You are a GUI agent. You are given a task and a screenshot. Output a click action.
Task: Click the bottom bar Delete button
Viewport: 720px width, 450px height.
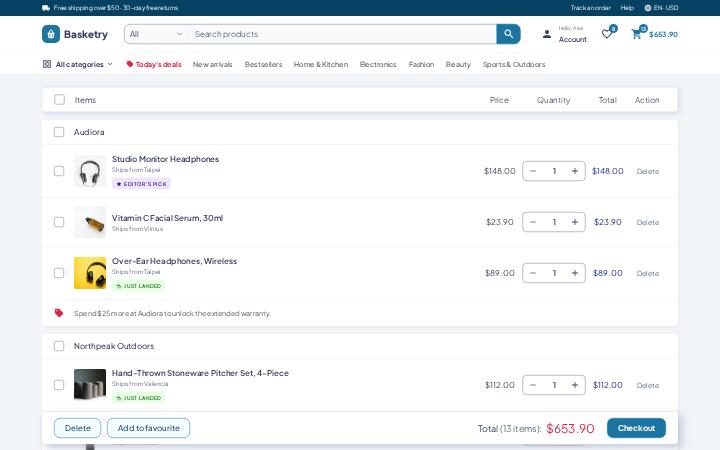point(78,428)
